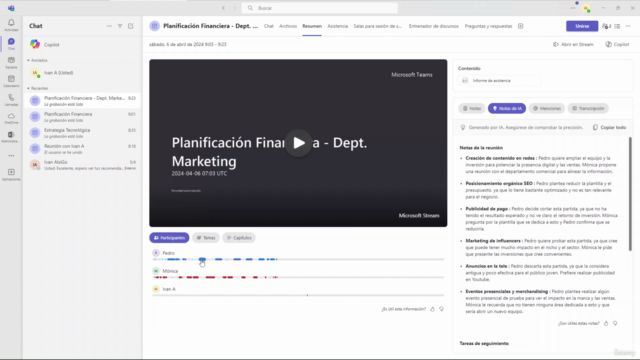Show the Temas view
This screenshot has width=640, height=360.
pos(206,238)
